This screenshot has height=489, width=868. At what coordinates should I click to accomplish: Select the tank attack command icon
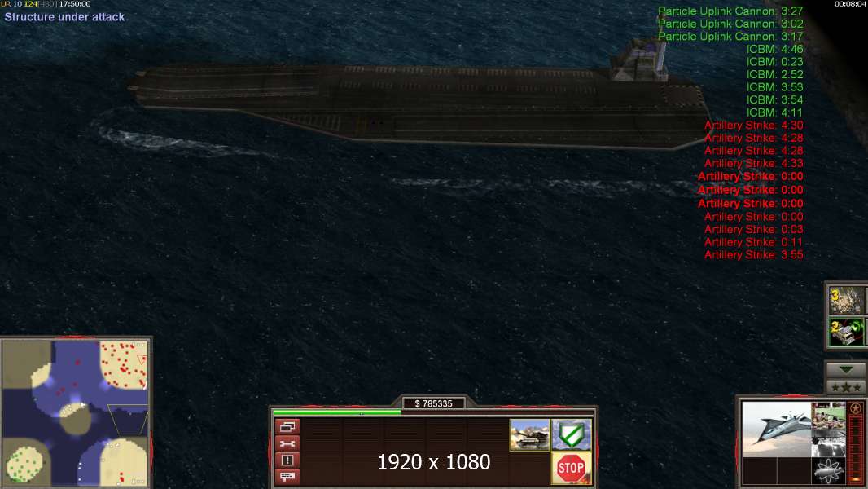[529, 434]
